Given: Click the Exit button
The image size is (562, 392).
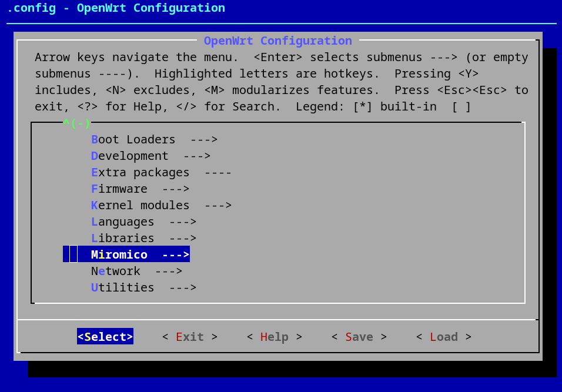Looking at the screenshot, I should click(x=190, y=337).
